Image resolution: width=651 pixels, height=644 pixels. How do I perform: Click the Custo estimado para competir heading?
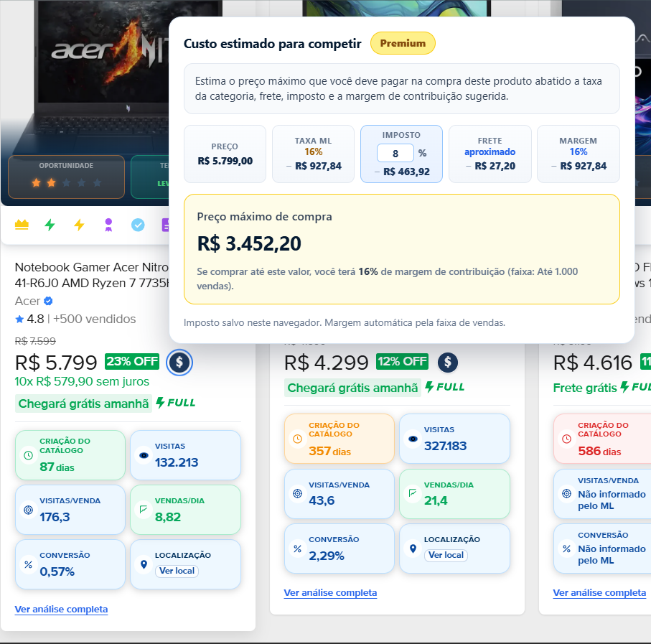click(x=272, y=44)
